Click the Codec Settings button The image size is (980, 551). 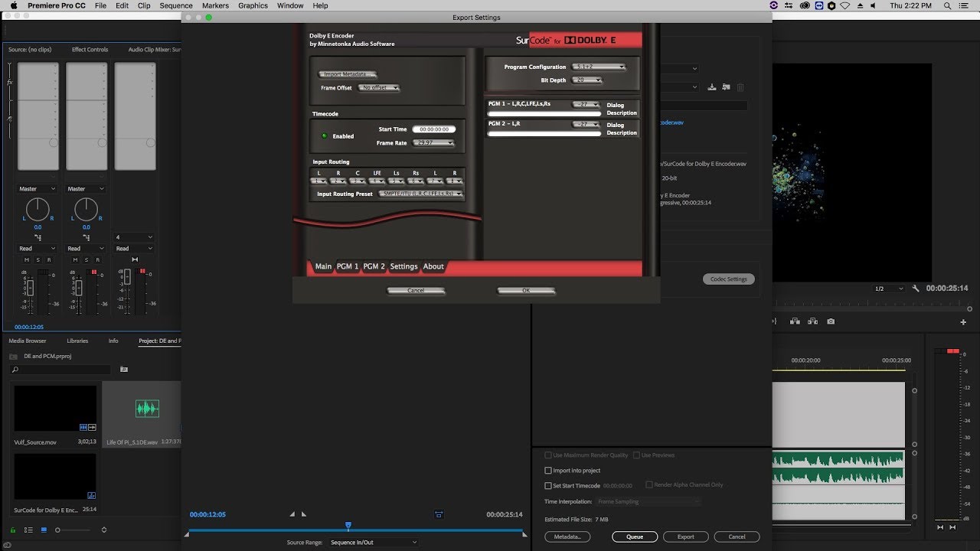pyautogui.click(x=728, y=279)
